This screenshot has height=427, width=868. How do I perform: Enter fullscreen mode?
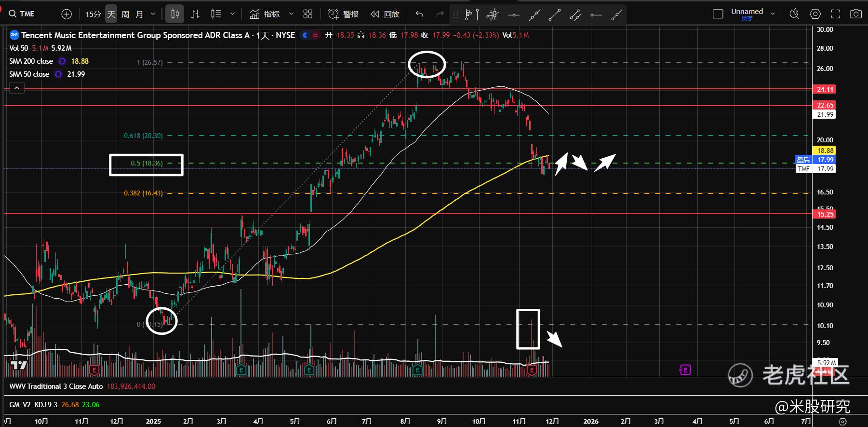pyautogui.click(x=836, y=14)
